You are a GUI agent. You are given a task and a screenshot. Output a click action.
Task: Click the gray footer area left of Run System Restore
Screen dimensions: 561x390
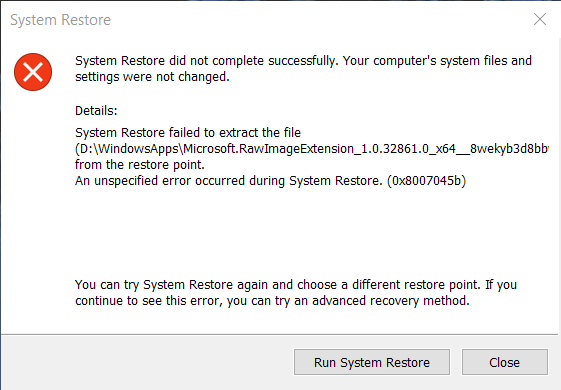pos(147,362)
